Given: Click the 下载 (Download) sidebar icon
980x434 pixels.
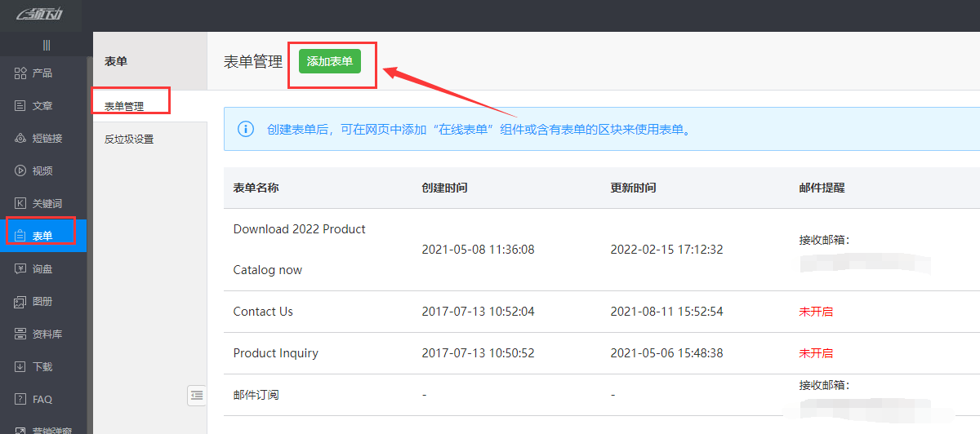Looking at the screenshot, I should click(x=21, y=367).
